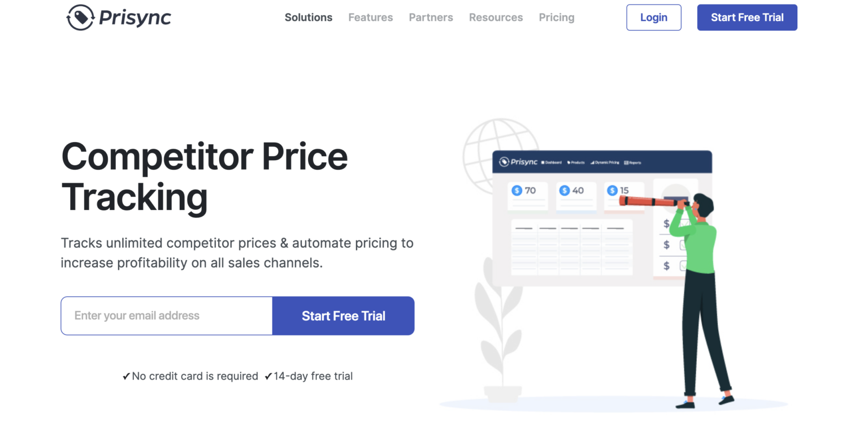Image resolution: width=868 pixels, height=422 pixels.
Task: Open the Solutions navigation dropdown
Action: [x=309, y=17]
